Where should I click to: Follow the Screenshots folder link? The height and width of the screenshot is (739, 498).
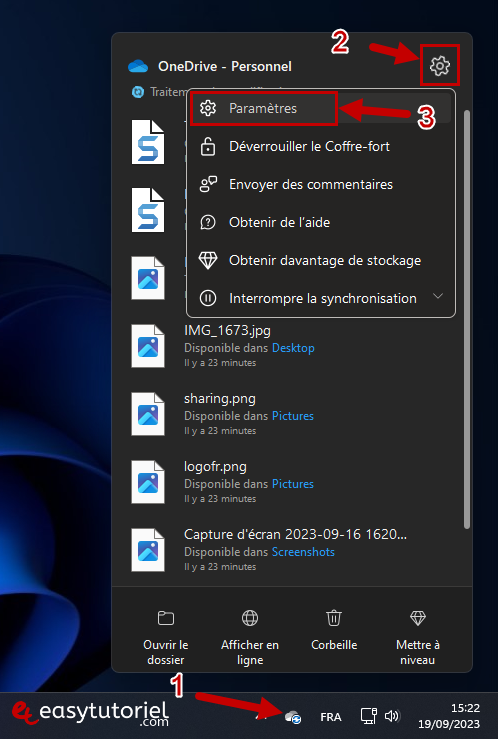(x=303, y=552)
